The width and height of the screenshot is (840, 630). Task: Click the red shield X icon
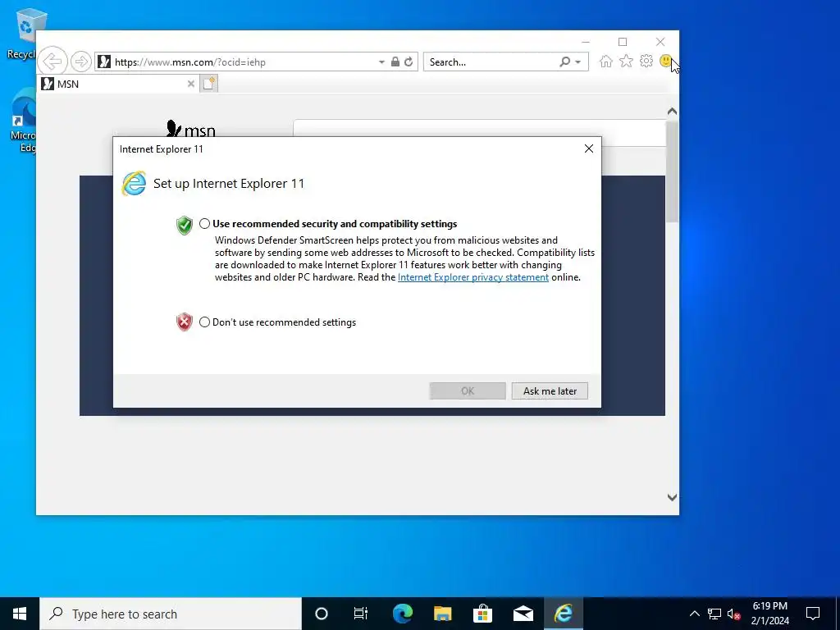tap(185, 322)
